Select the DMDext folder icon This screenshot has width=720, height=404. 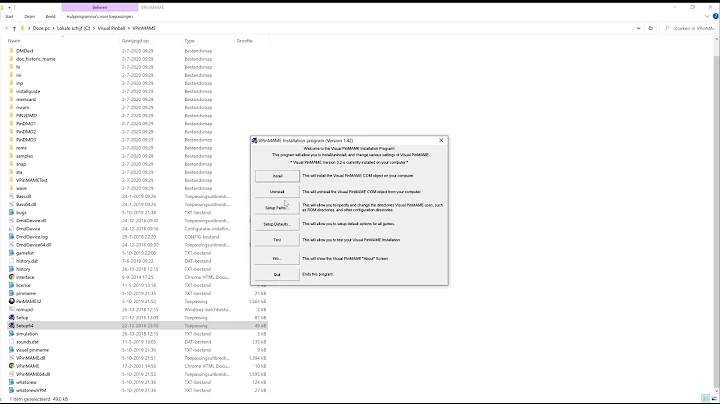pos(11,51)
